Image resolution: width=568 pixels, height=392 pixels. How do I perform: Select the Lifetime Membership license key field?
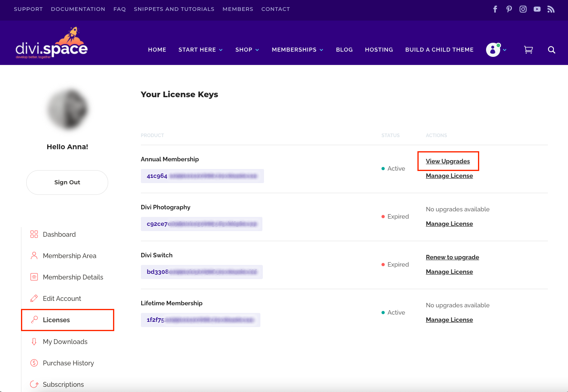pyautogui.click(x=201, y=320)
